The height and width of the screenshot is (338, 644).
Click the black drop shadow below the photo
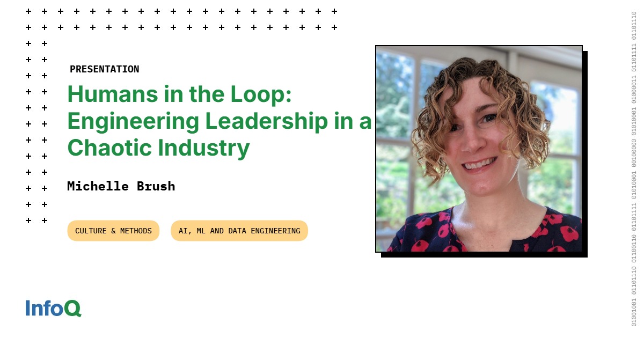point(483,255)
